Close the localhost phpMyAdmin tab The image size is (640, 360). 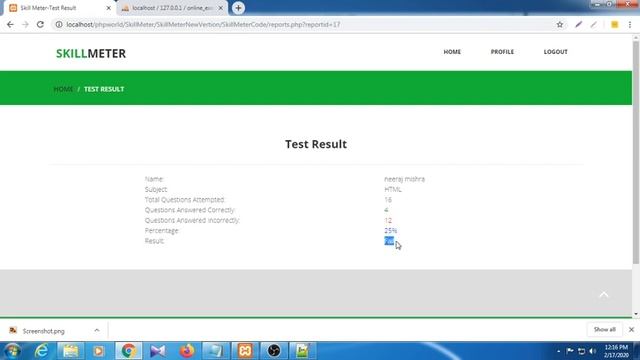[x=220, y=8]
